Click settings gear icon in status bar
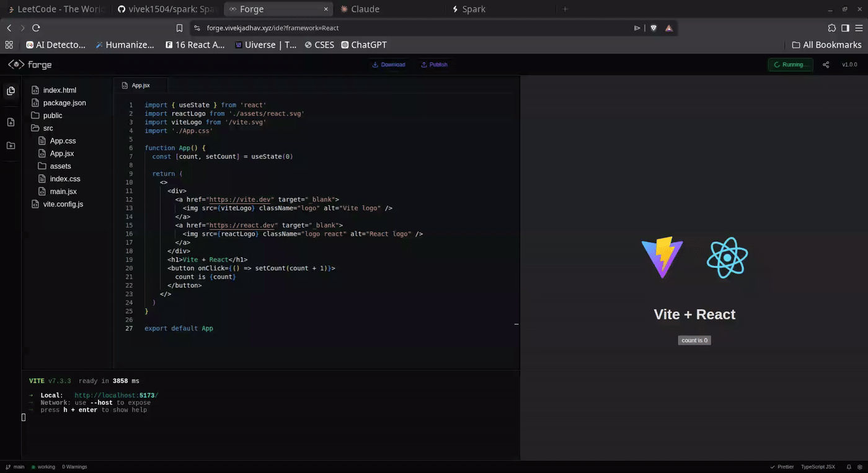The width and height of the screenshot is (868, 473). coord(859,467)
